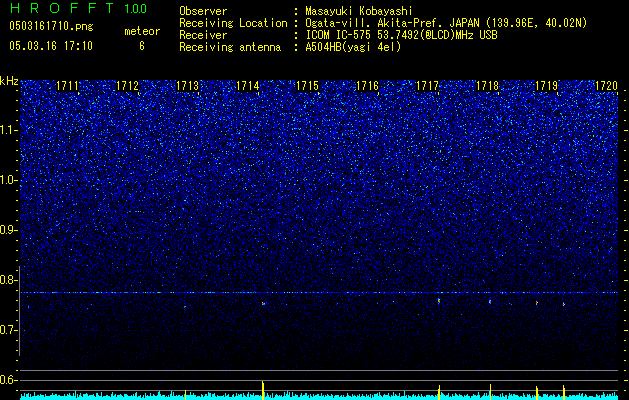Click the A504HB(yagi 4el) antenna text
The image size is (629, 400).
click(x=353, y=47)
